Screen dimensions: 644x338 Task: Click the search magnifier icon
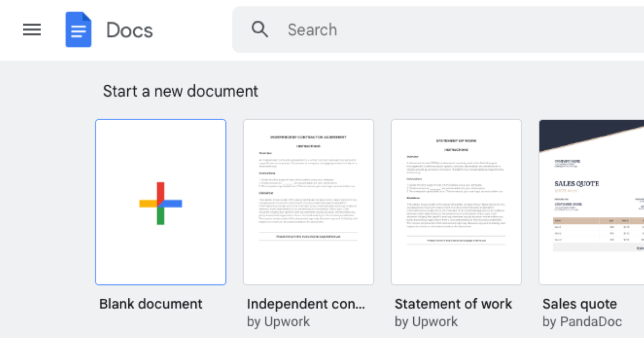(260, 30)
